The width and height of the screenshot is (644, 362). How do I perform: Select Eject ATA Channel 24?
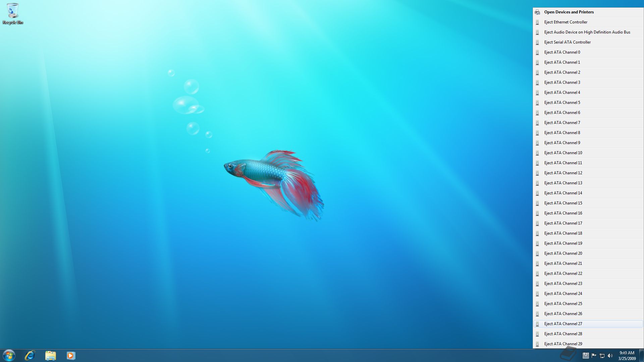pyautogui.click(x=588, y=294)
